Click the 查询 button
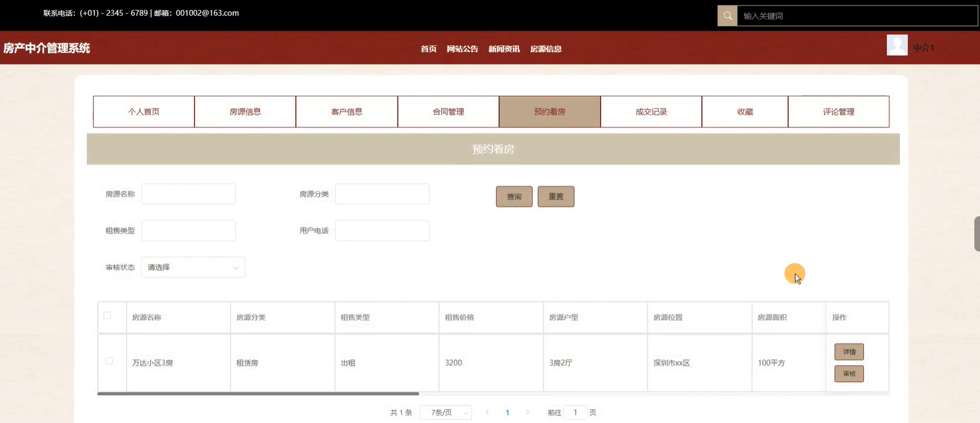This screenshot has width=980, height=423. [x=514, y=197]
